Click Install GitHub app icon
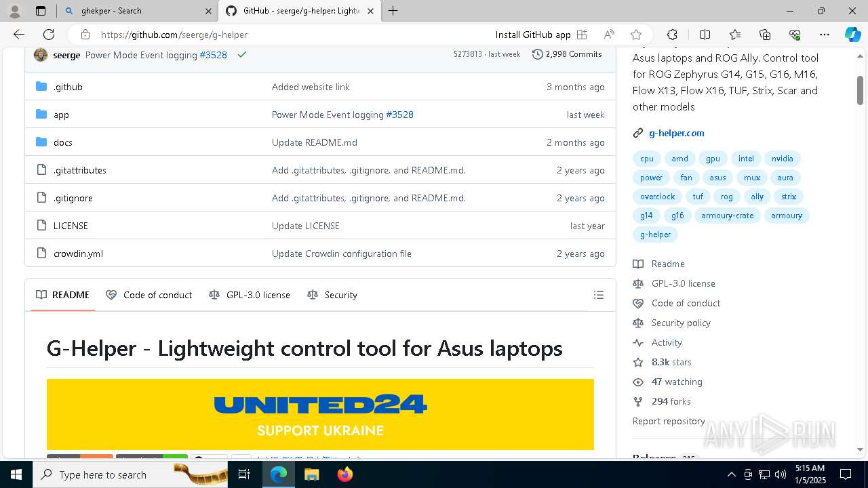 click(x=582, y=35)
